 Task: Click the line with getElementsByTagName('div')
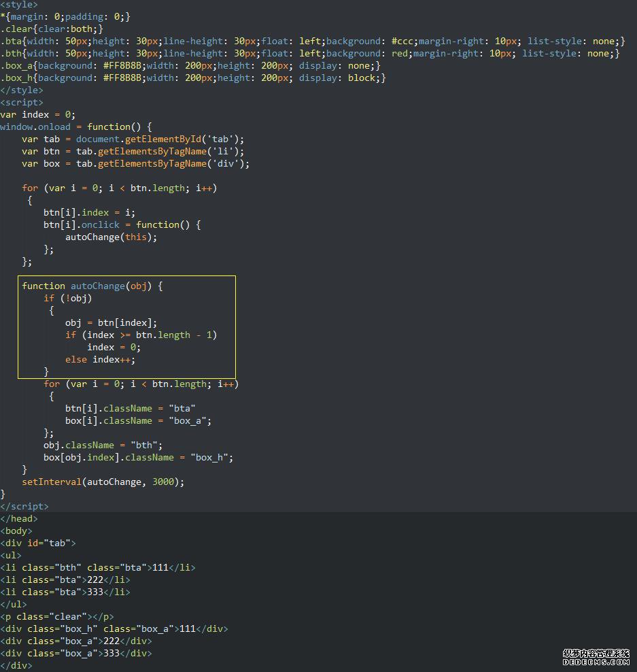[135, 164]
